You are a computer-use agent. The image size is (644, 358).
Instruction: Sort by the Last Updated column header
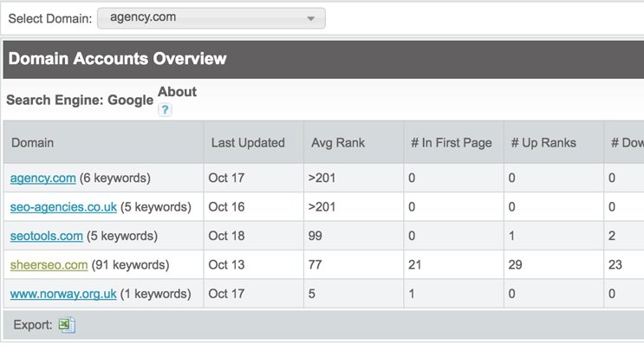[x=247, y=143]
